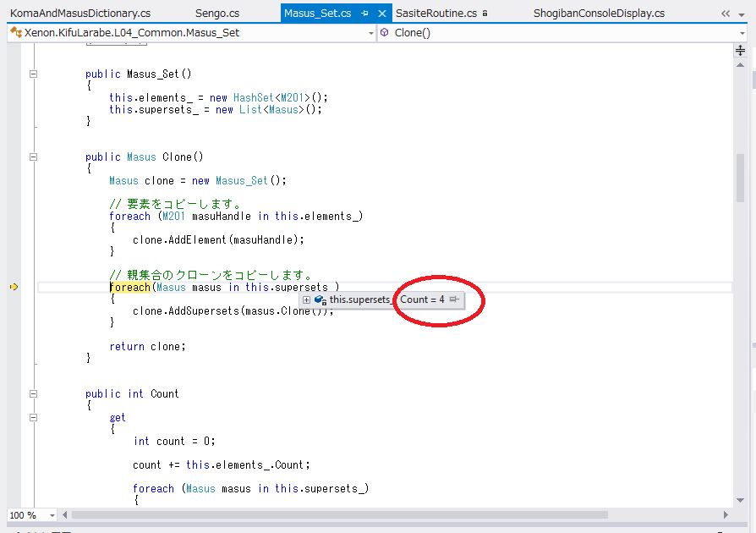
Task: Click the vertical scrollbar down arrow
Action: 740,500
